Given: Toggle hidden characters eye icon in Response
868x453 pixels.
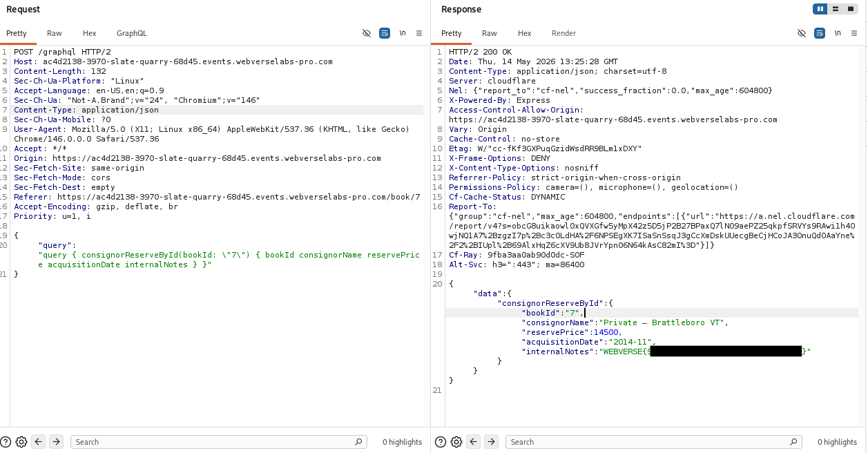Looking at the screenshot, I should click(x=802, y=33).
